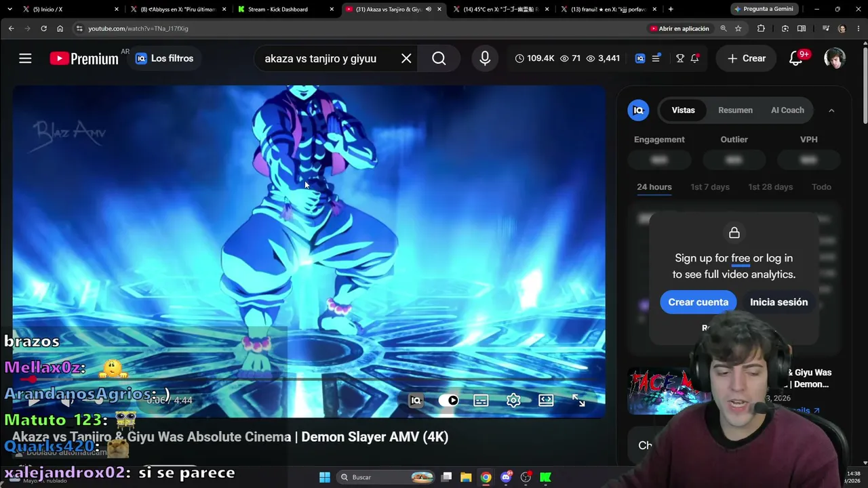Open Windows Start menu
This screenshot has width=868, height=488.
coord(324,477)
